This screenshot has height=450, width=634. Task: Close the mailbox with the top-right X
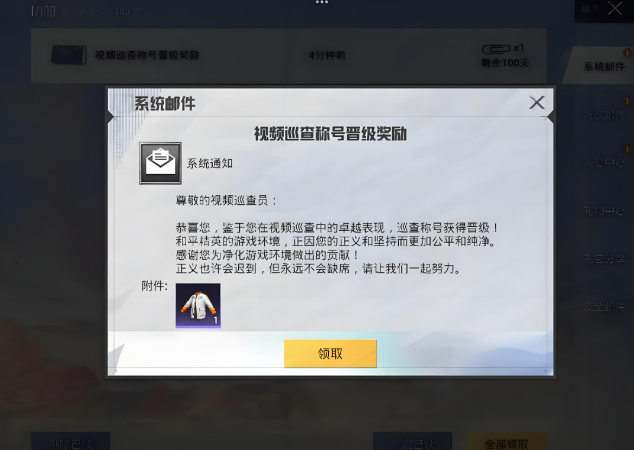pos(615,9)
